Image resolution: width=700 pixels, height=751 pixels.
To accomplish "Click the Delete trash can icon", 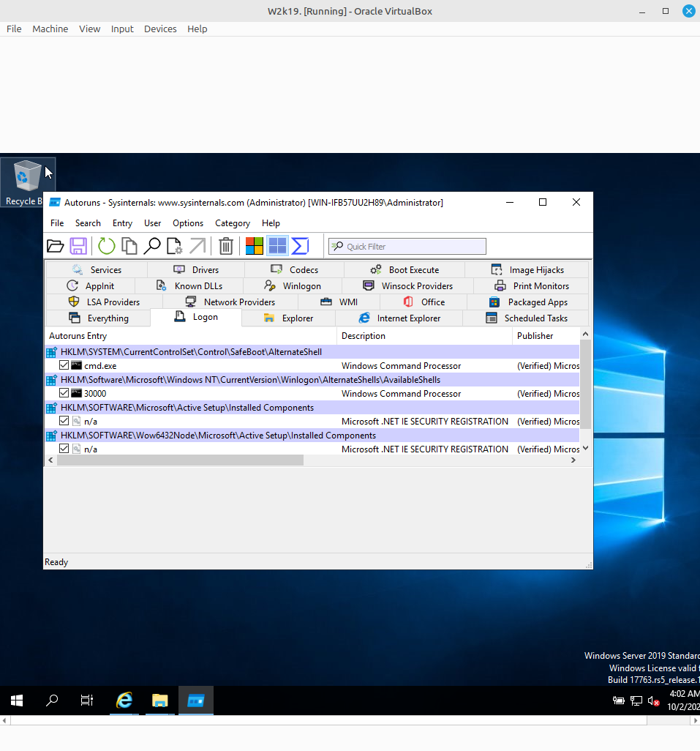I will (226, 246).
